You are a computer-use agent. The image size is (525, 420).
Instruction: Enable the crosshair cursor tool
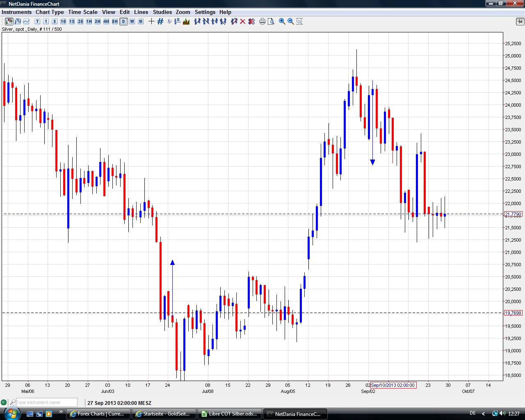point(151,21)
